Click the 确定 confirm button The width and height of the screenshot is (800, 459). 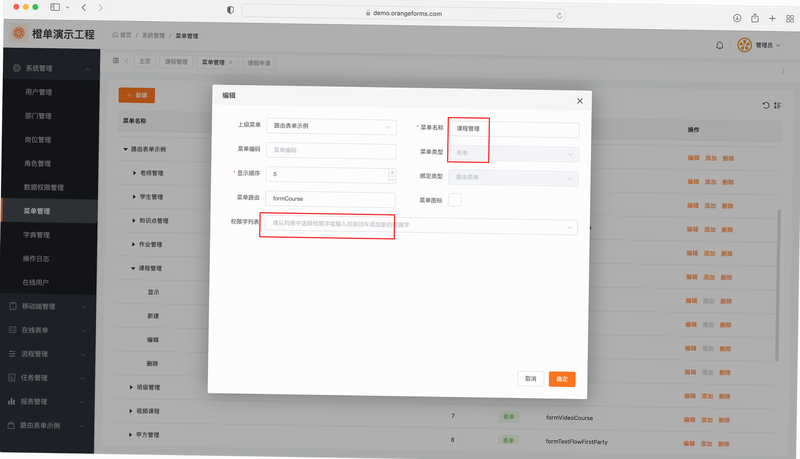[x=562, y=379]
